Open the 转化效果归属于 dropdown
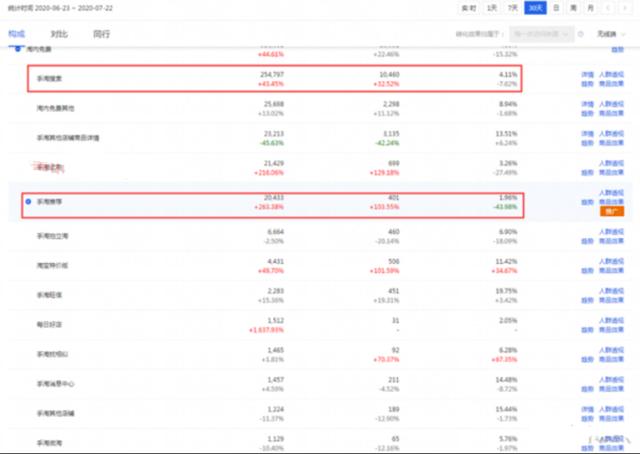This screenshot has height=454, width=640. click(x=542, y=34)
